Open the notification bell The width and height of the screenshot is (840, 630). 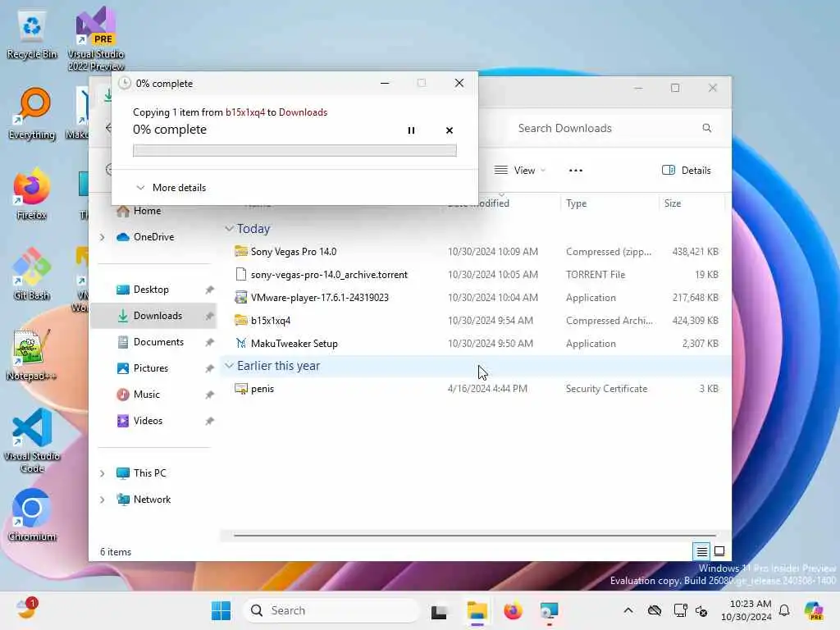tap(784, 610)
